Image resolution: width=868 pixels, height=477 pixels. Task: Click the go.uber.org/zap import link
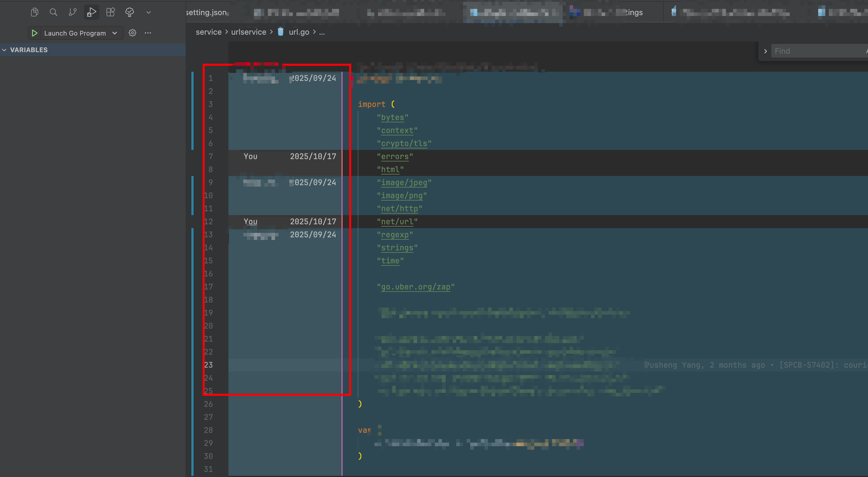coord(416,287)
